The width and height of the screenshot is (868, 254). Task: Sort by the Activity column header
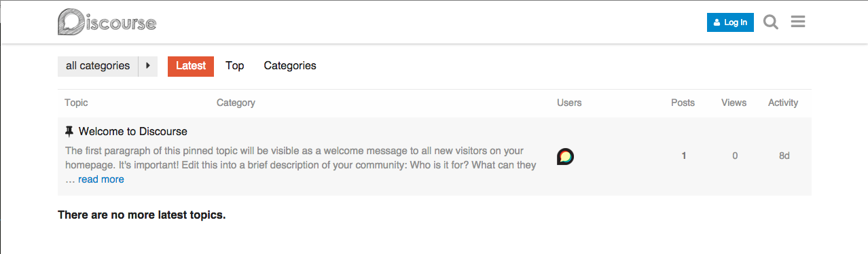point(783,103)
